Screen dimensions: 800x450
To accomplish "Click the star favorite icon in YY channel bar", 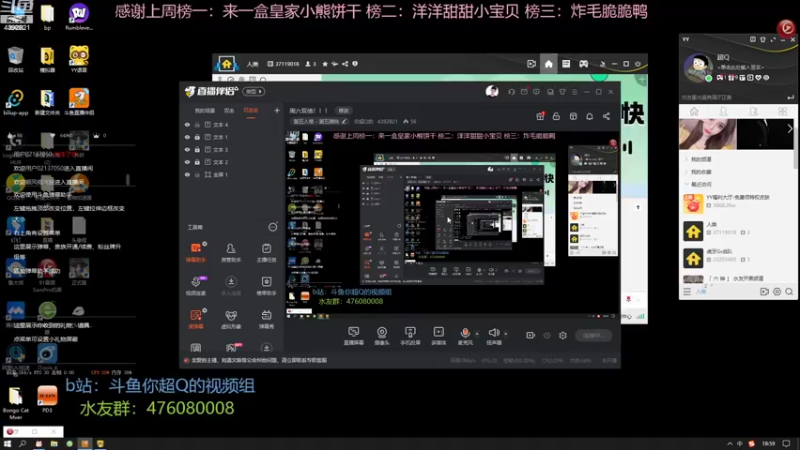I will 325,64.
